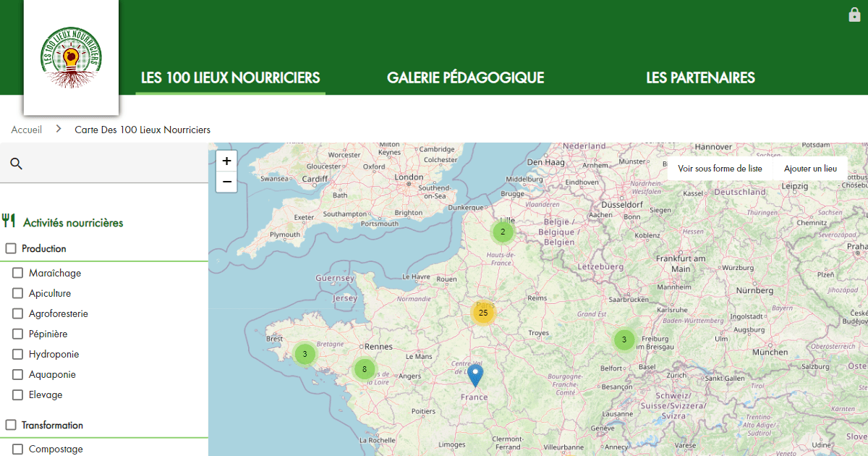Switch to the Galerie Pédagogique tab
The image size is (868, 456).
pyautogui.click(x=465, y=77)
